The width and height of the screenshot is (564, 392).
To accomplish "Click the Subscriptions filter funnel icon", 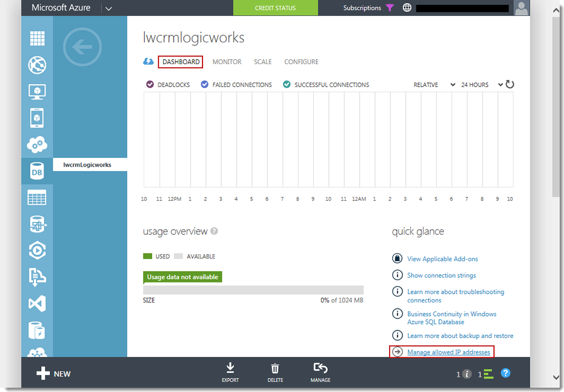I will coord(390,8).
